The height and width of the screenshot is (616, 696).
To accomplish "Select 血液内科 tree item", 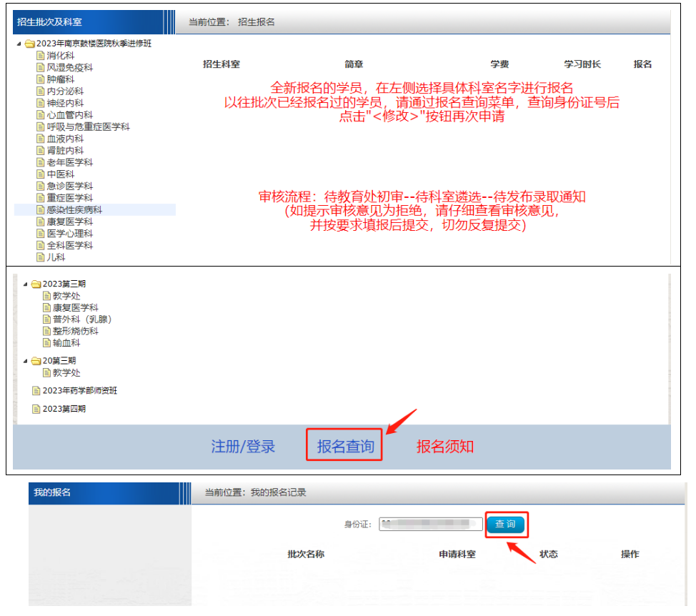I will (x=65, y=139).
